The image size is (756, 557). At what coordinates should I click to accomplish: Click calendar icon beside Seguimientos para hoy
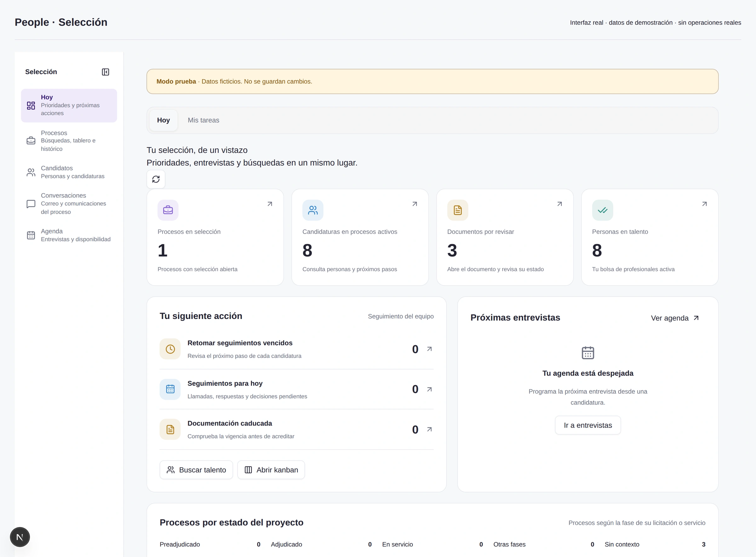pos(170,389)
